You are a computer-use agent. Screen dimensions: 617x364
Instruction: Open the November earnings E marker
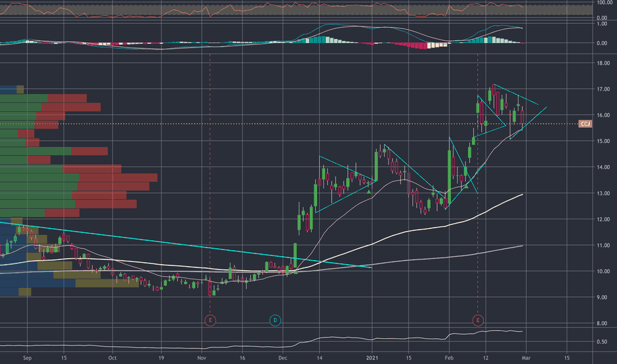tap(210, 320)
